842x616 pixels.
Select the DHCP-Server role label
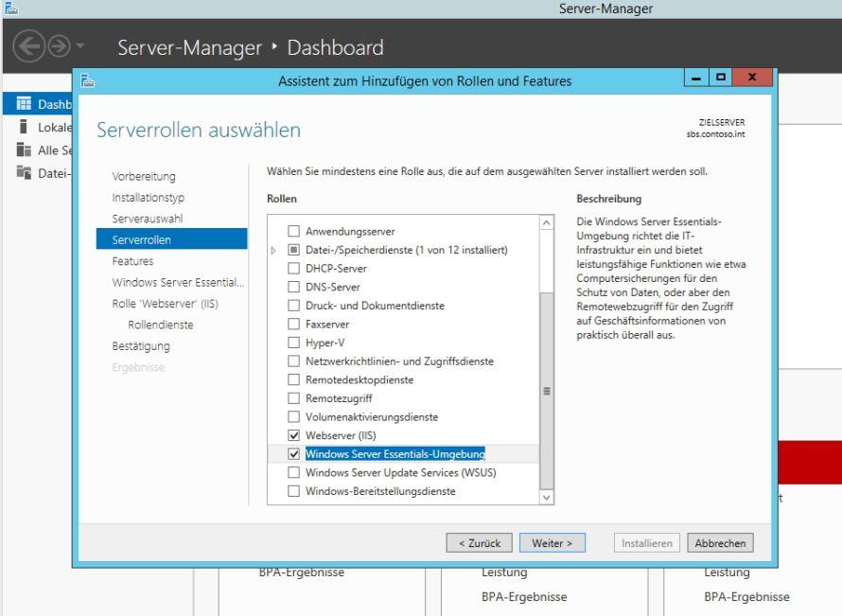click(x=336, y=269)
